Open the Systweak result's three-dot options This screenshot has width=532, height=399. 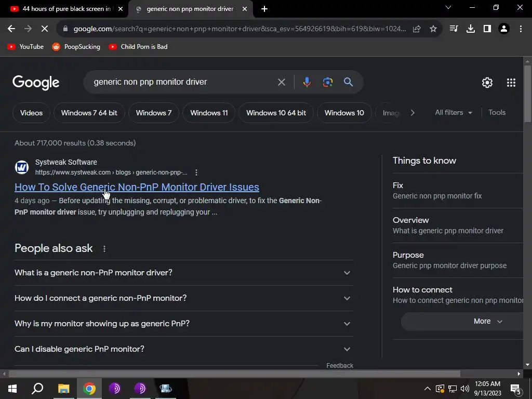196,172
